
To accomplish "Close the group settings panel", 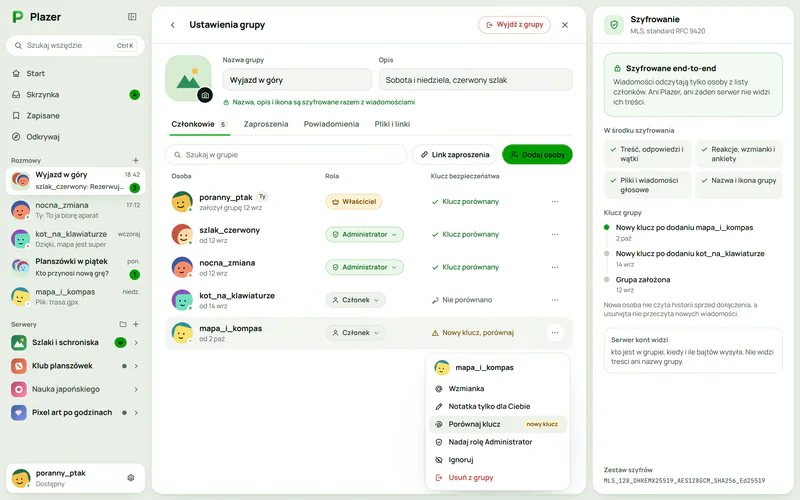I will coord(565,25).
